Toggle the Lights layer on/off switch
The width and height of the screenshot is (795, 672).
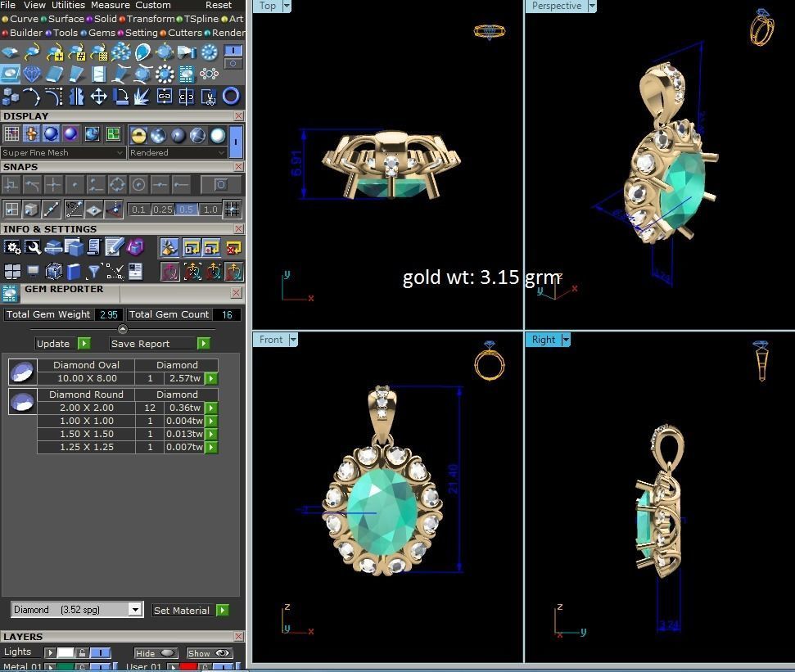101,652
